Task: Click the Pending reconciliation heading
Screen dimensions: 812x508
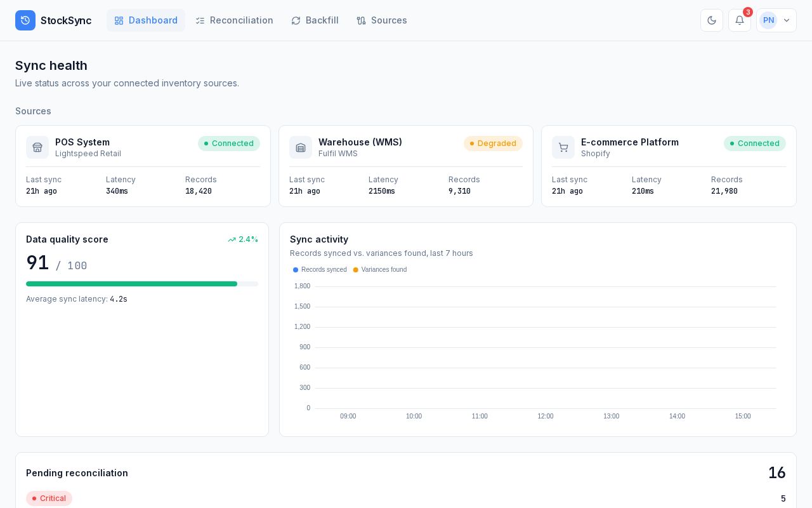Action: click(x=77, y=473)
